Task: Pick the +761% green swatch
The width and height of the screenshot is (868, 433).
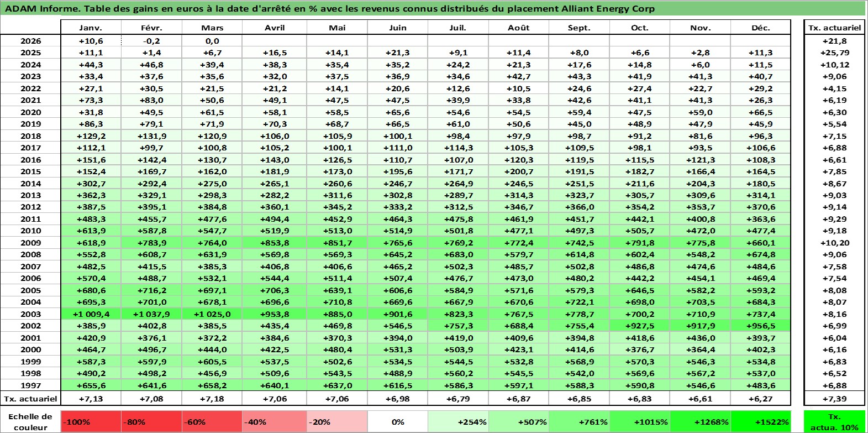Action: (579, 421)
